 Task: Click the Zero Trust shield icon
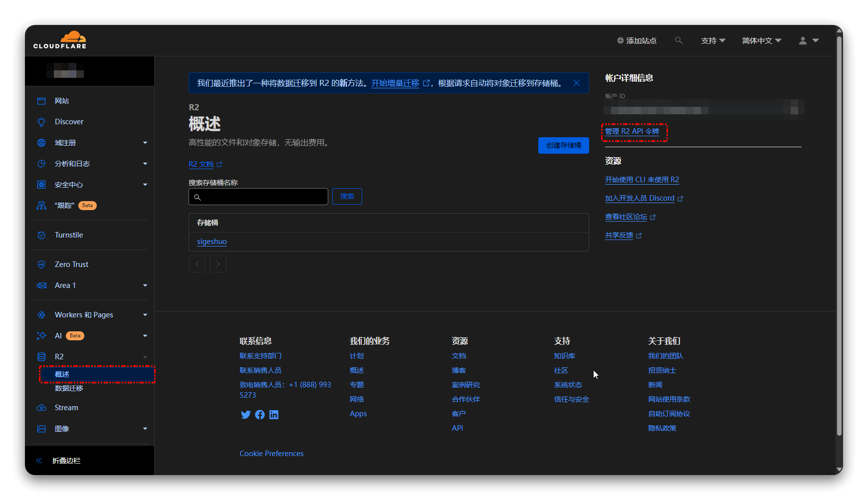click(x=41, y=264)
